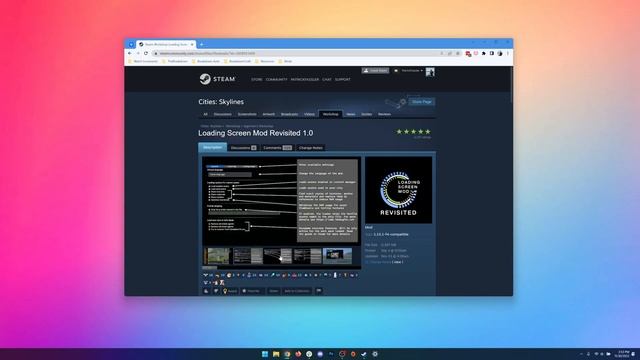The width and height of the screenshot is (640, 360).
Task: Open the browser extensions puzzle icon
Action: [x=484, y=53]
